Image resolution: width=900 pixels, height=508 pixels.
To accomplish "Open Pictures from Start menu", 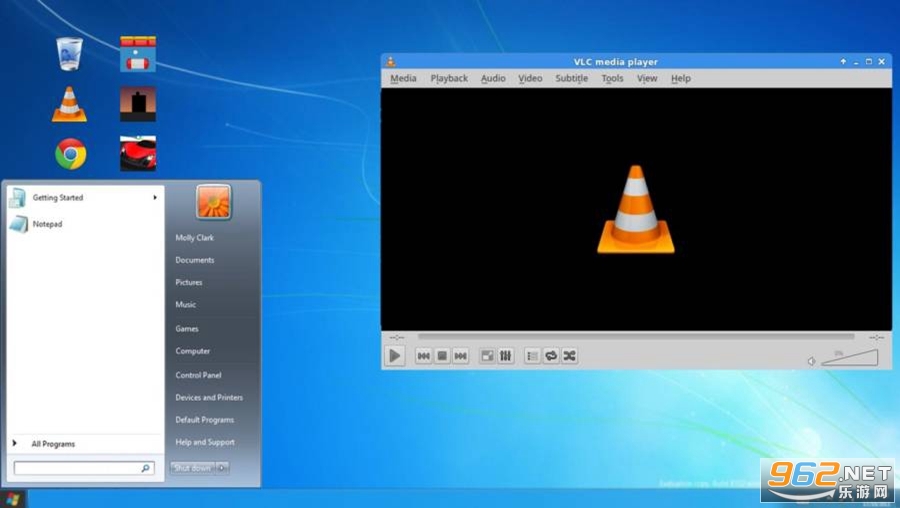I will [x=189, y=282].
